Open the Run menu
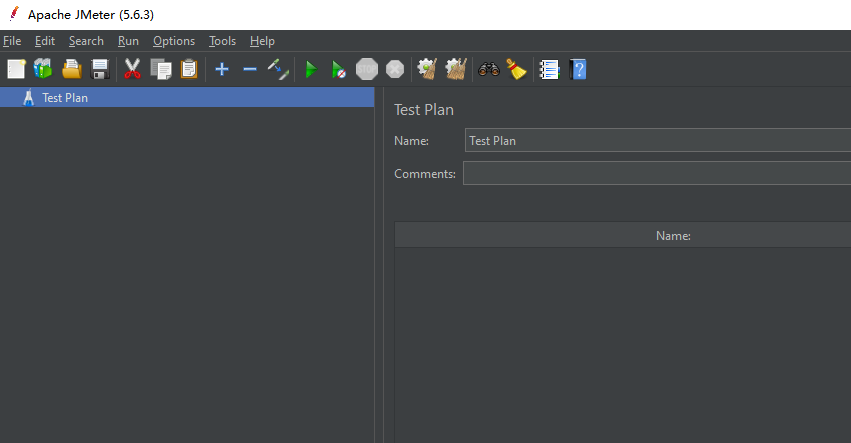 tap(129, 41)
